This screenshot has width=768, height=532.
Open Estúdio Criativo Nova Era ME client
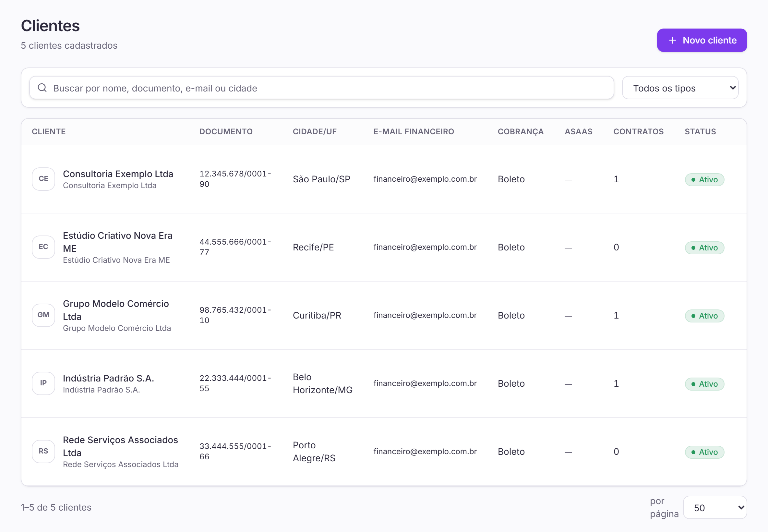point(118,242)
